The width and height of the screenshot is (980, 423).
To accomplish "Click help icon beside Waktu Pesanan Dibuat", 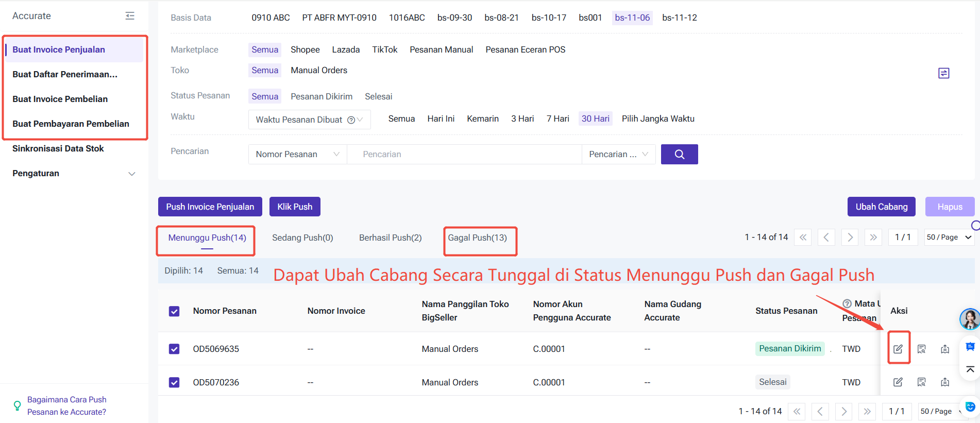I will tap(351, 120).
